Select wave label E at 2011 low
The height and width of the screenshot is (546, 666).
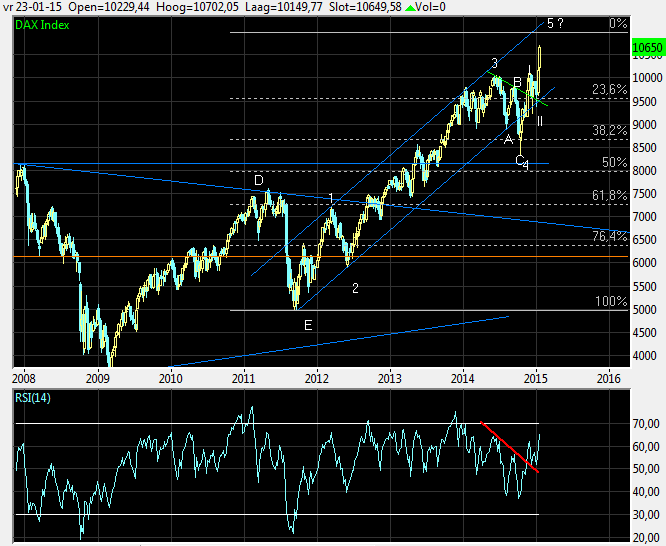(308, 325)
